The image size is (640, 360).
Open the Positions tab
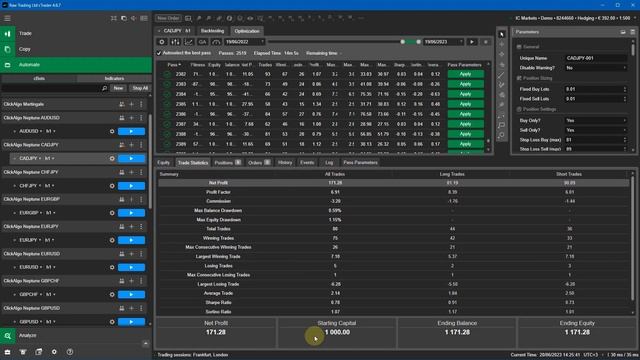tap(227, 162)
